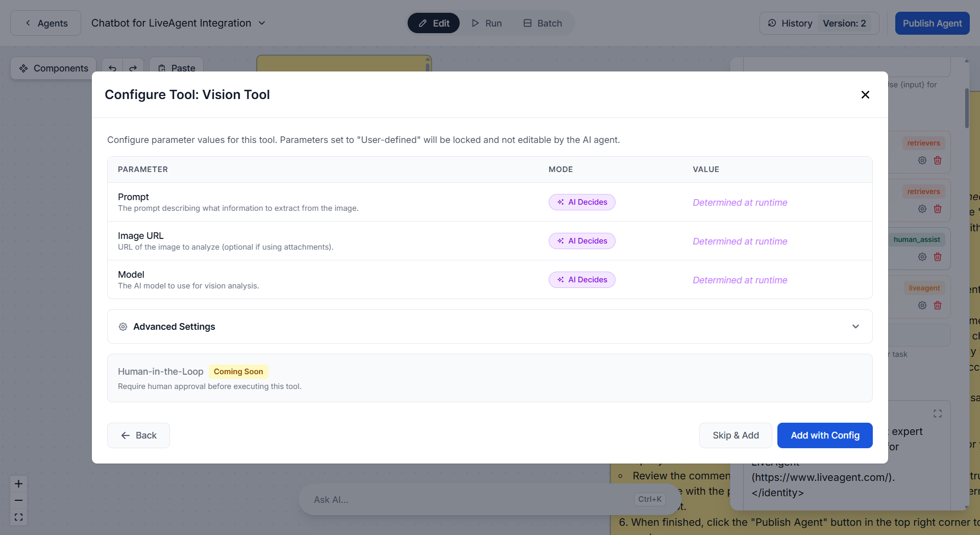Zoom out on canvas with minus icon

[x=19, y=500]
